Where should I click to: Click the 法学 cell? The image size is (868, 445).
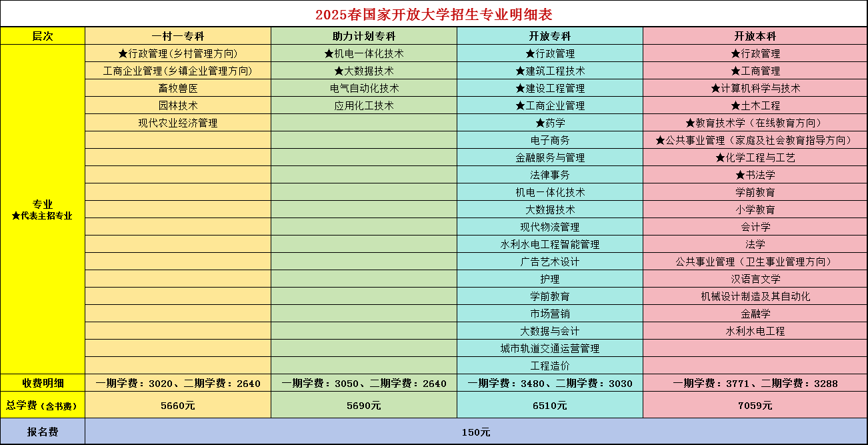[755, 244]
